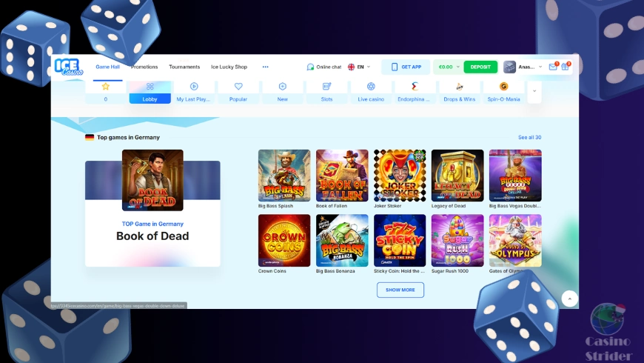Open the Joker Stoker game thumbnail
This screenshot has width=644, height=363.
(x=400, y=176)
